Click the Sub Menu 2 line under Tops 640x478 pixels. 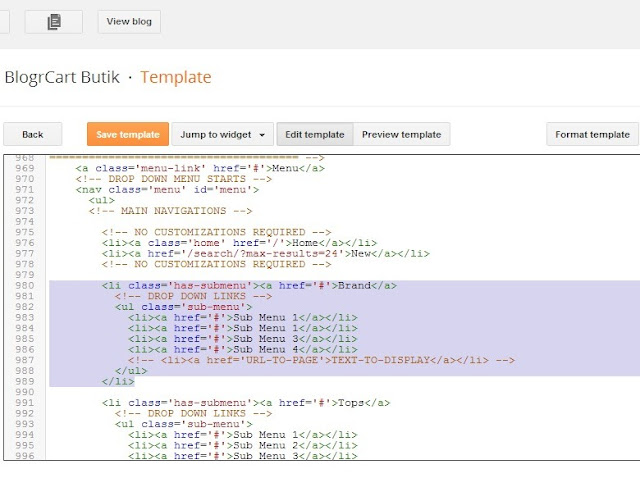coord(243,445)
